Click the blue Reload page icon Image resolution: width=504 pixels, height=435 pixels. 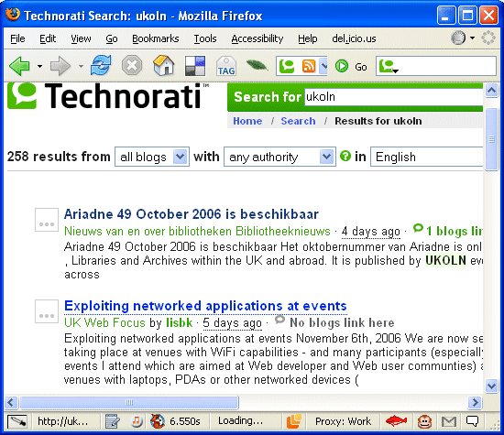click(101, 65)
